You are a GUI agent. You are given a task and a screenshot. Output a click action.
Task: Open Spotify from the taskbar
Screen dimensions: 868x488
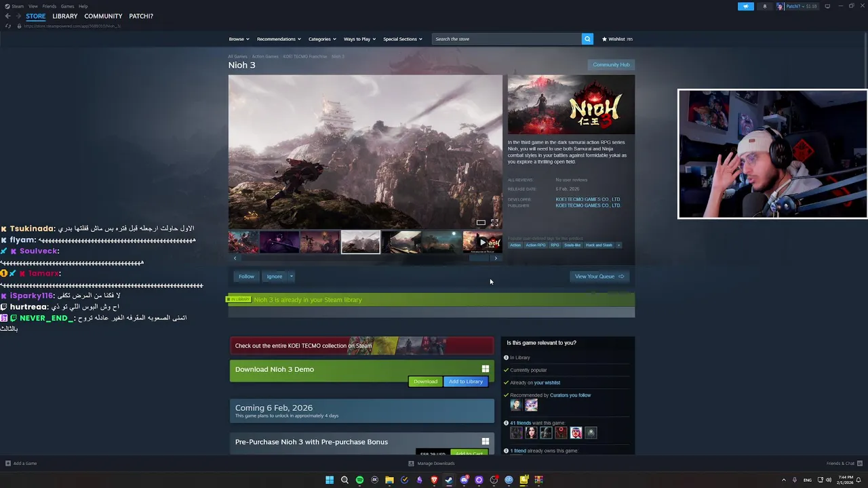(x=359, y=480)
